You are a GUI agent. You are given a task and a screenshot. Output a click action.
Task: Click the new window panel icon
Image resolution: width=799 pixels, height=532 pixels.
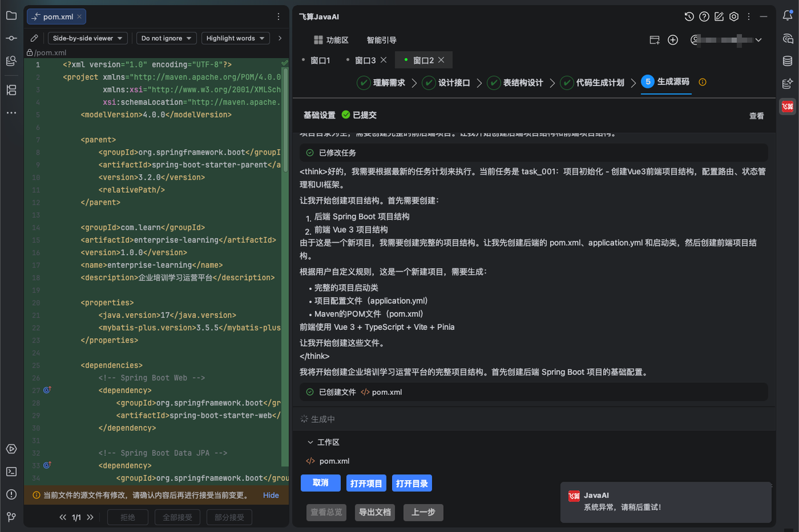point(655,40)
